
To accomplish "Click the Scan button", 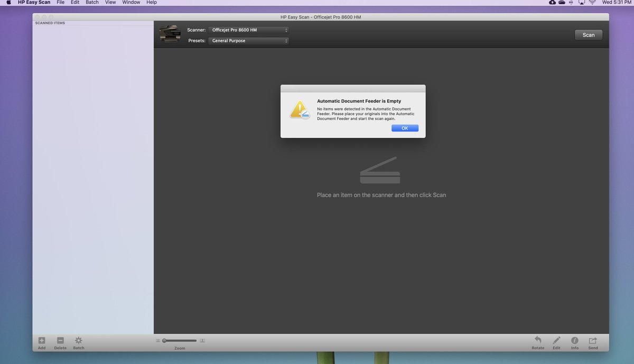I will click(589, 35).
